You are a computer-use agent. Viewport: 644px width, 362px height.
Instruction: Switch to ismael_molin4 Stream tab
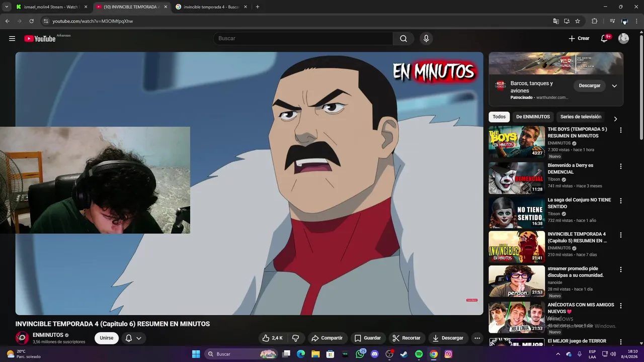[50, 7]
